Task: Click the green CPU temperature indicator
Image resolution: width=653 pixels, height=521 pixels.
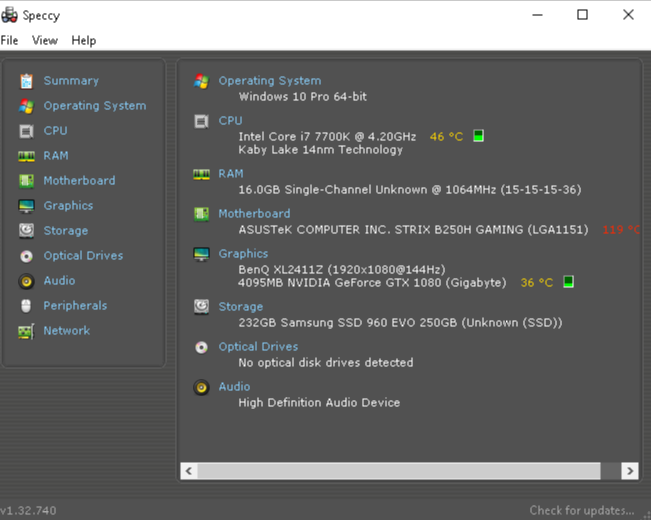Action: click(479, 136)
